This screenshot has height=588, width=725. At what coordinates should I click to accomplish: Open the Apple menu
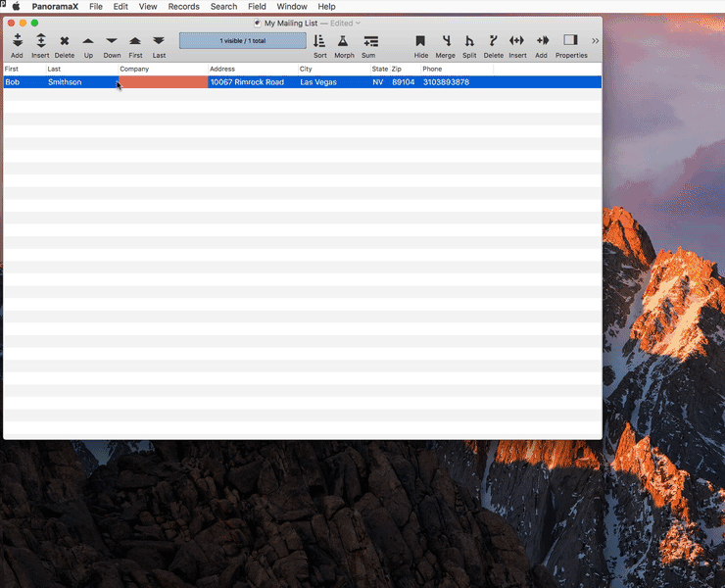point(17,7)
